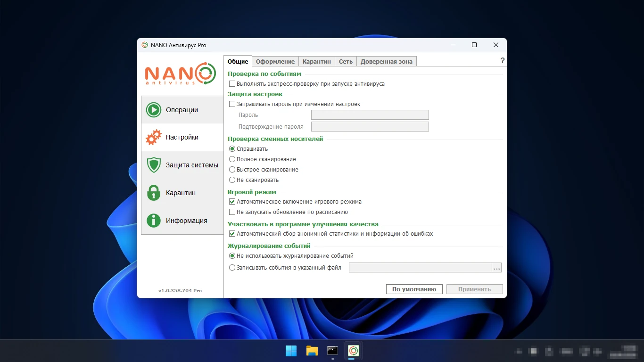This screenshot has height=362, width=644.
Task: Choose 'Не сканировать' for removable media
Action: 232,180
